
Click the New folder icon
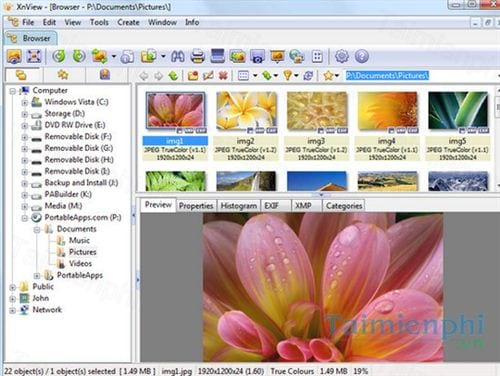click(193, 76)
